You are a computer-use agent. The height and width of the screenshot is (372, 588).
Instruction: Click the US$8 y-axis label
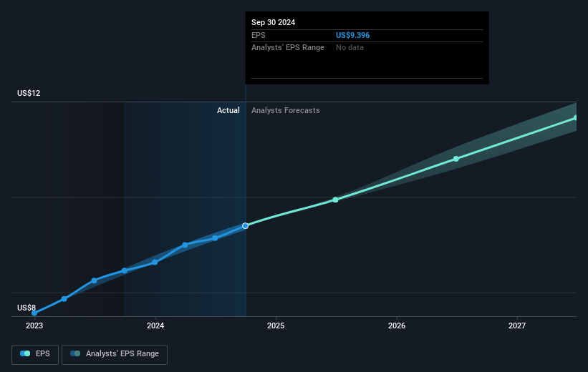pyautogui.click(x=26, y=308)
